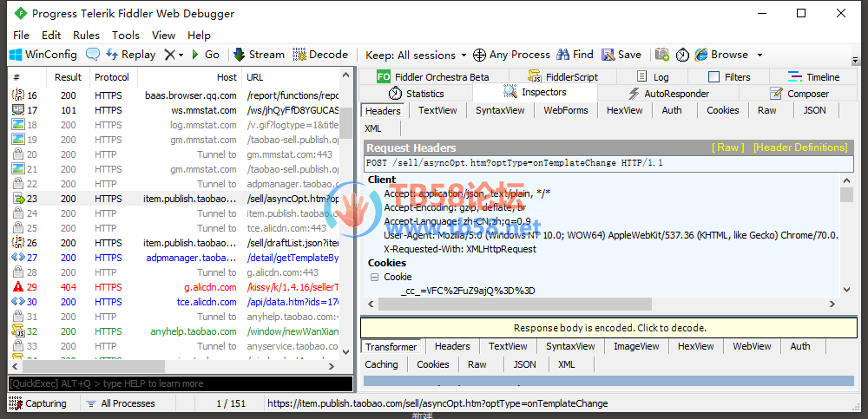
Task: Select the request WebForms tab
Action: click(566, 110)
